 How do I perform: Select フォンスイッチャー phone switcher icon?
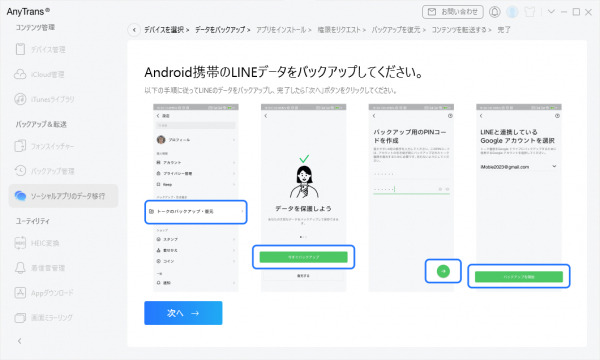click(x=20, y=146)
